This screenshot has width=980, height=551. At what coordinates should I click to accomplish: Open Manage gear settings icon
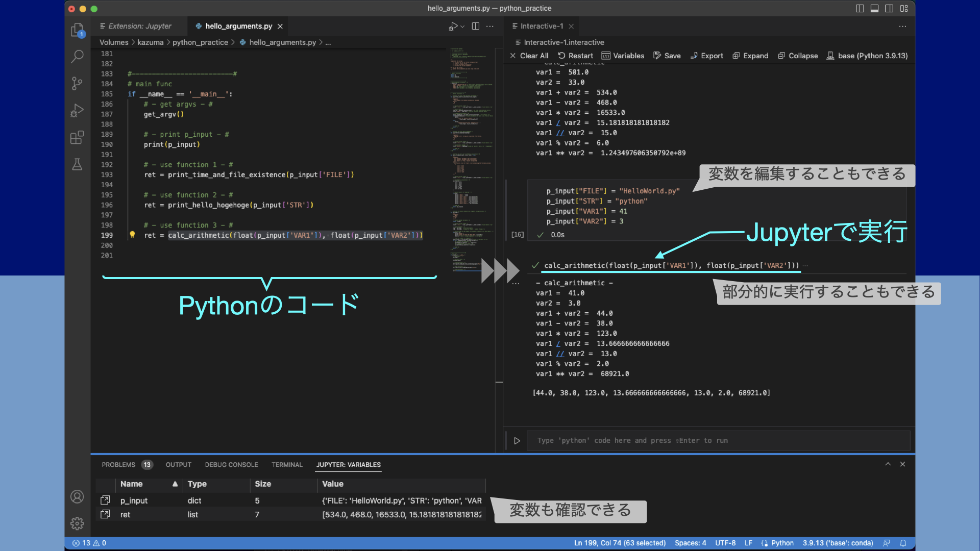(x=77, y=523)
